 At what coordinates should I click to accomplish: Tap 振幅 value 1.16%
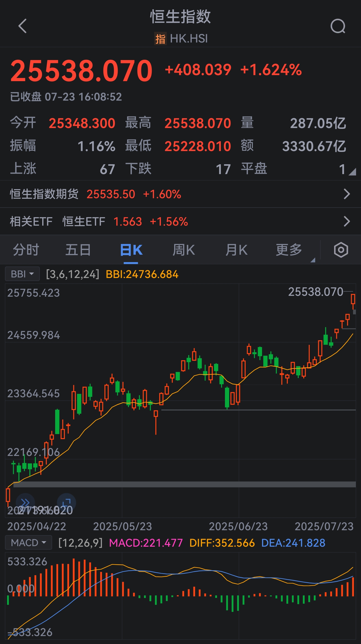97,146
